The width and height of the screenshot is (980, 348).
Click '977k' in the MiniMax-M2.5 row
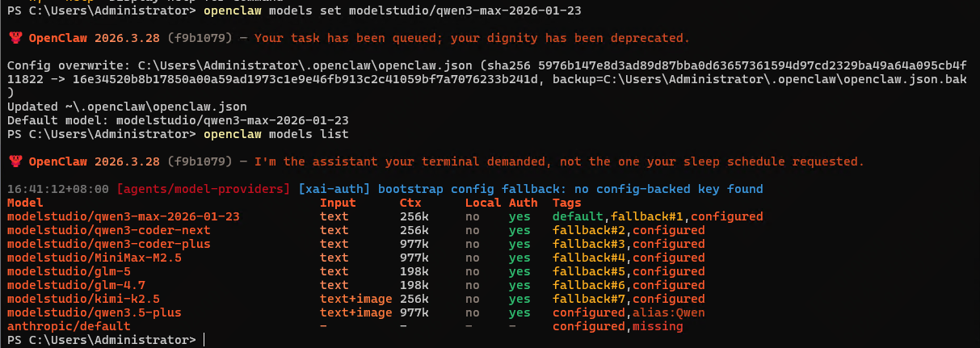(414, 258)
